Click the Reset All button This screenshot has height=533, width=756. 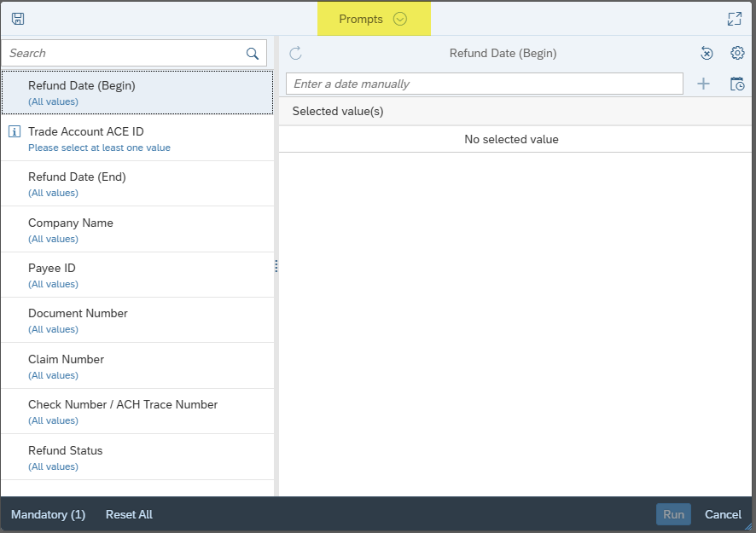coord(129,514)
